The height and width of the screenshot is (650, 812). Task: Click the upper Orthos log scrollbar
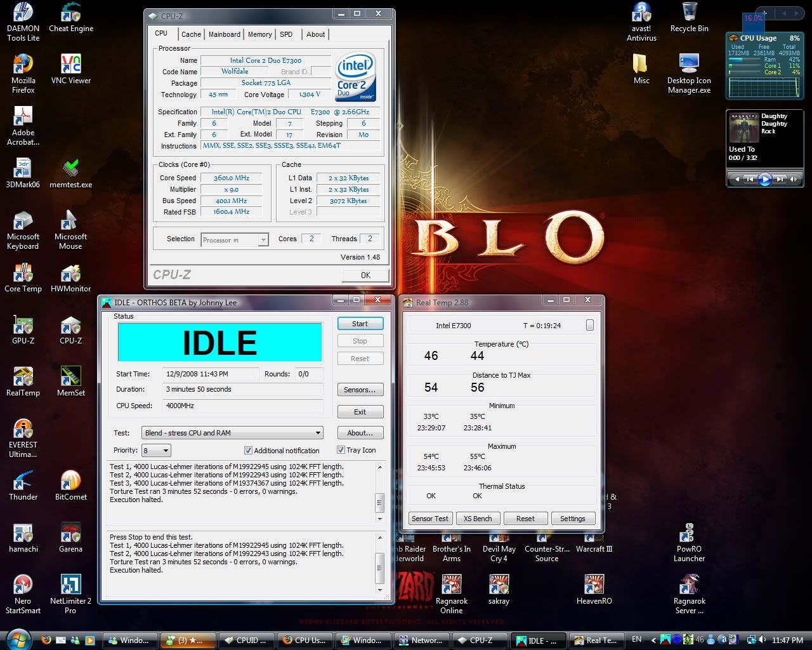pyautogui.click(x=380, y=501)
